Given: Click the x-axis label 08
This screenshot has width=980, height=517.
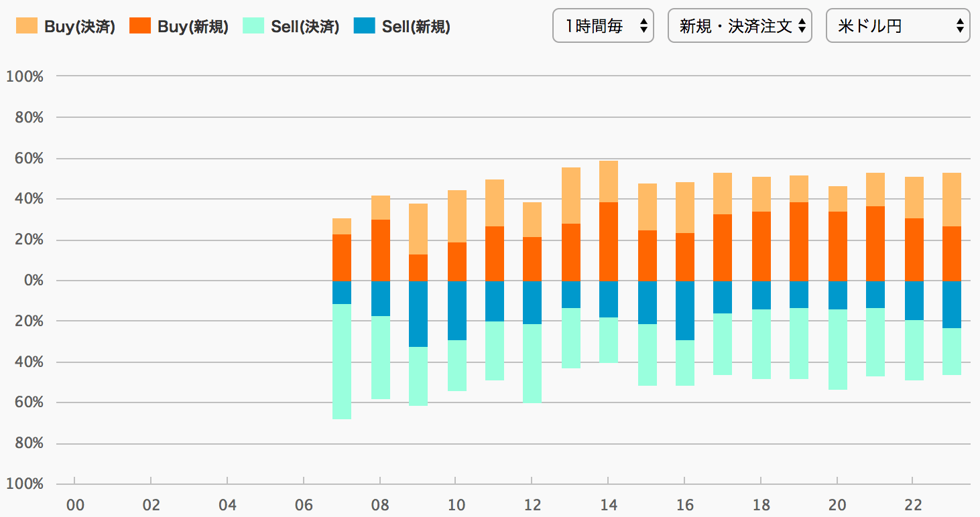Looking at the screenshot, I should coord(380,505).
